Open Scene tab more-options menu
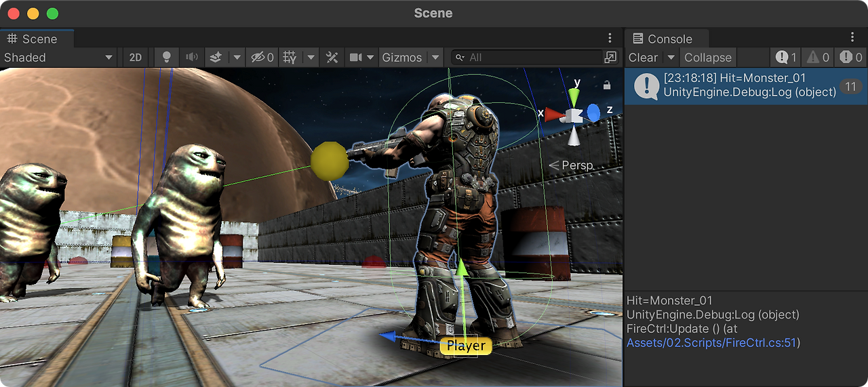The width and height of the screenshot is (868, 387). [610, 38]
